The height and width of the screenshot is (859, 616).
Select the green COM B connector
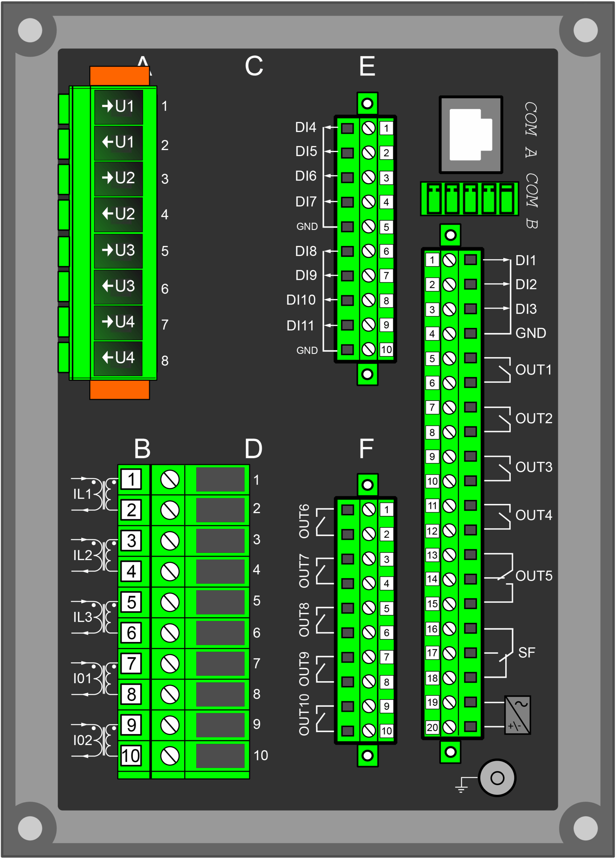coord(469,199)
